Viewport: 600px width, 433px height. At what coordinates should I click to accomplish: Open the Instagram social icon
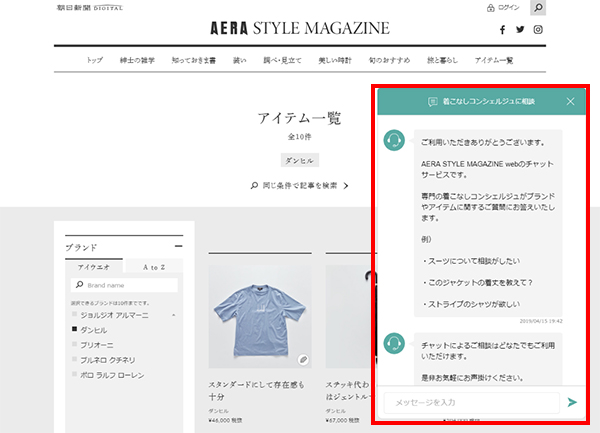538,29
